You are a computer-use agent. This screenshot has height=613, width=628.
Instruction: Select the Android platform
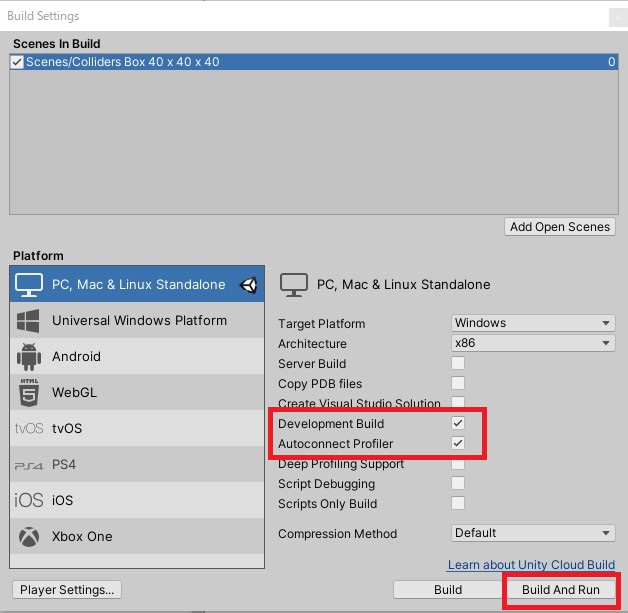[137, 356]
